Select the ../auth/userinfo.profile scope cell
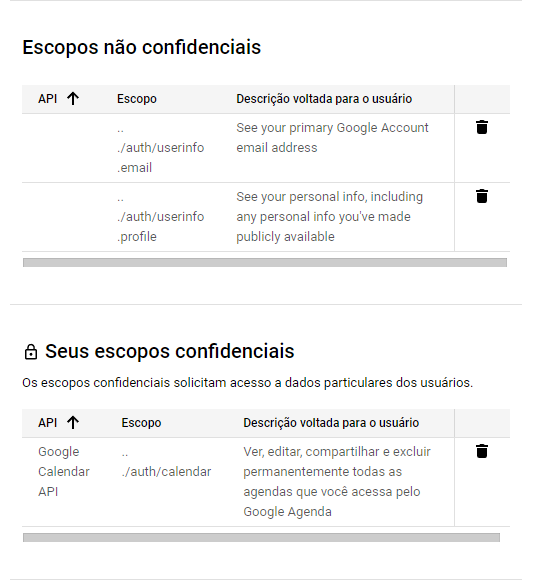Image resolution: width=536 pixels, height=588 pixels. pos(160,217)
